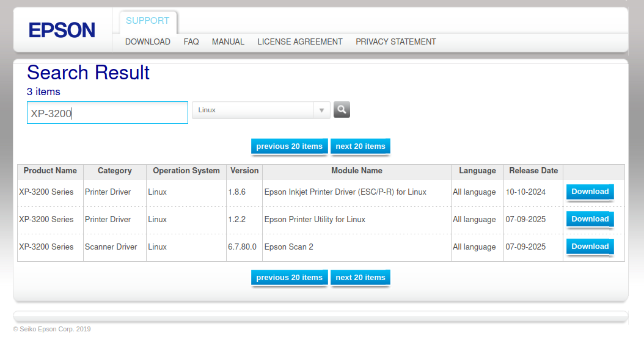Click the Module Name column header
Viewport: 644px width, 346px height.
pos(356,170)
